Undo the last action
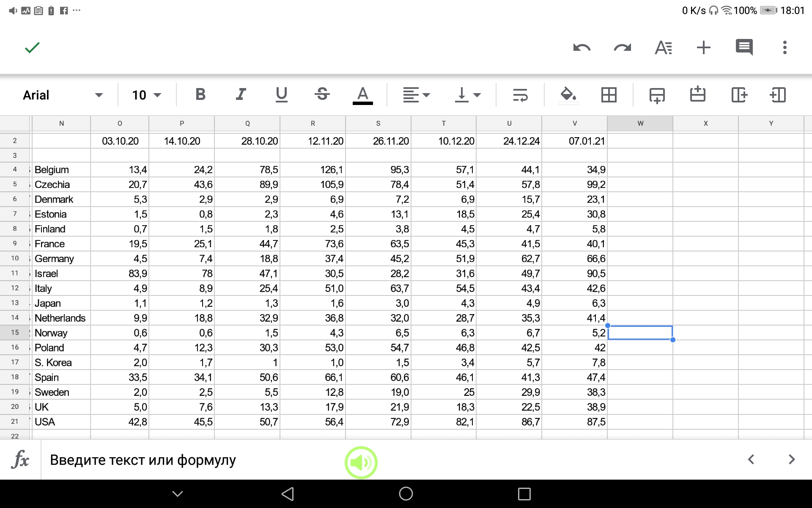This screenshot has height=508, width=812. [x=582, y=47]
